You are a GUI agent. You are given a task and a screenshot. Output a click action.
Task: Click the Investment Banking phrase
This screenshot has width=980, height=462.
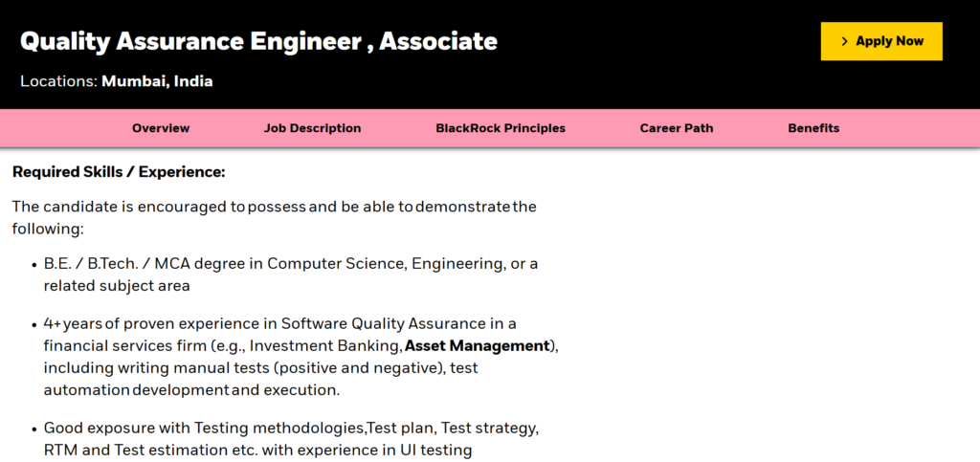tap(324, 346)
